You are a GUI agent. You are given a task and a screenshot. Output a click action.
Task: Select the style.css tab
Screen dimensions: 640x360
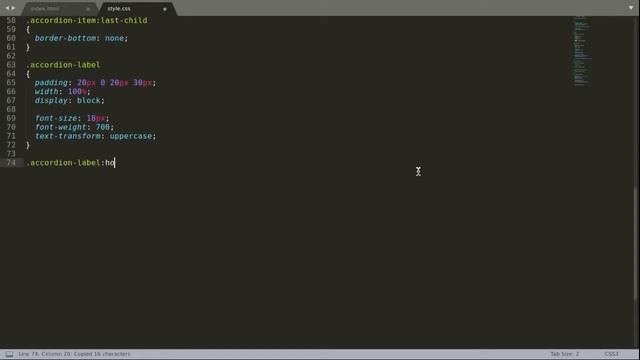119,9
